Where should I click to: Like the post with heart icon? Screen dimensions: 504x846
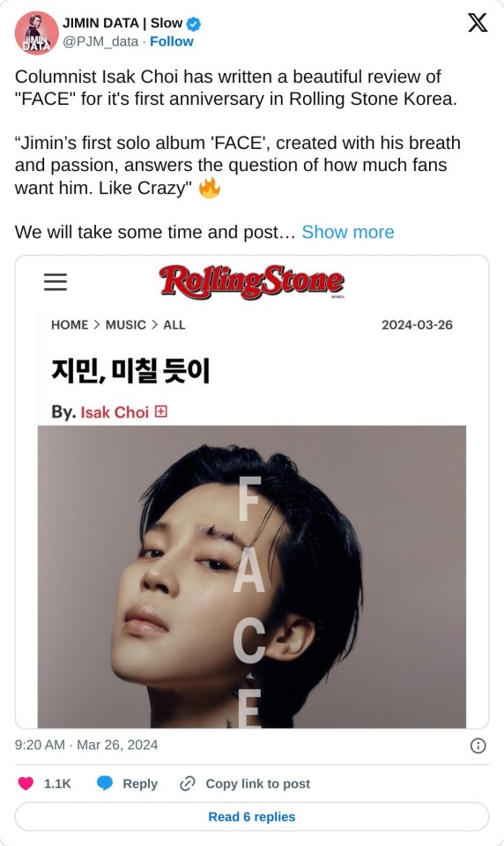[x=26, y=783]
